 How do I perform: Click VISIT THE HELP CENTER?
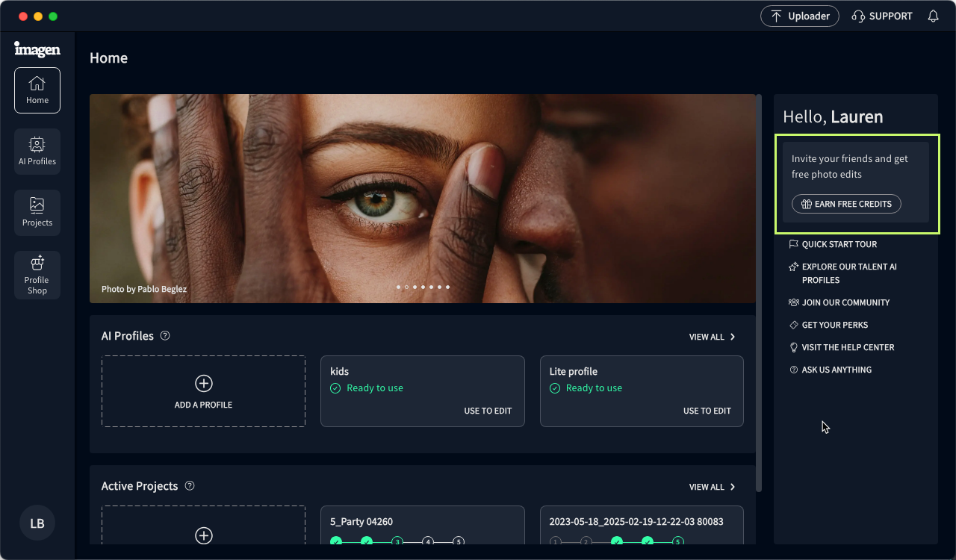tap(841, 347)
